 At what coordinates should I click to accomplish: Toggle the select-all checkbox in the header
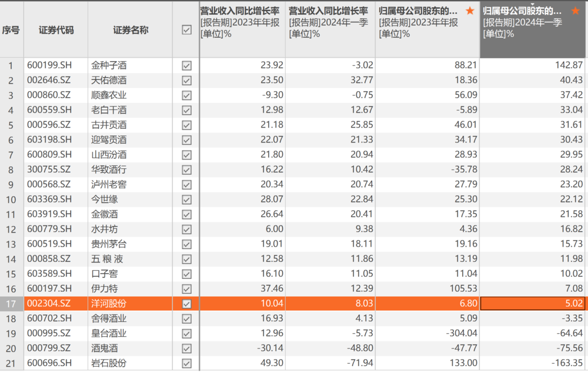coord(186,29)
